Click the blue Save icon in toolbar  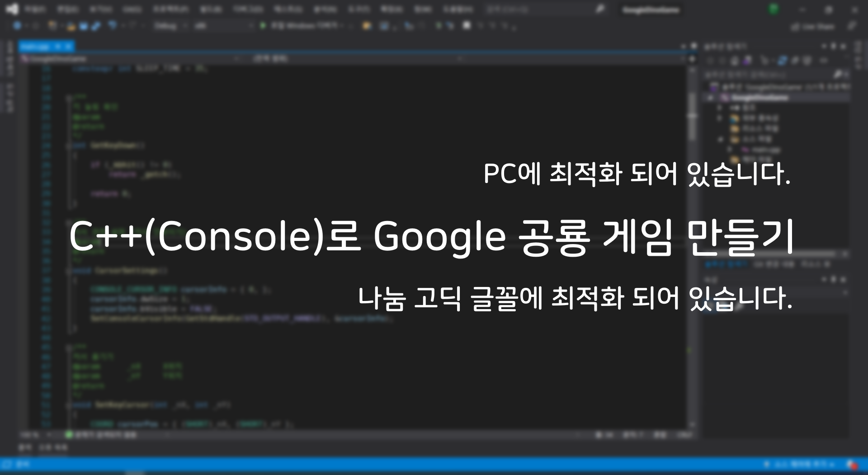point(84,26)
